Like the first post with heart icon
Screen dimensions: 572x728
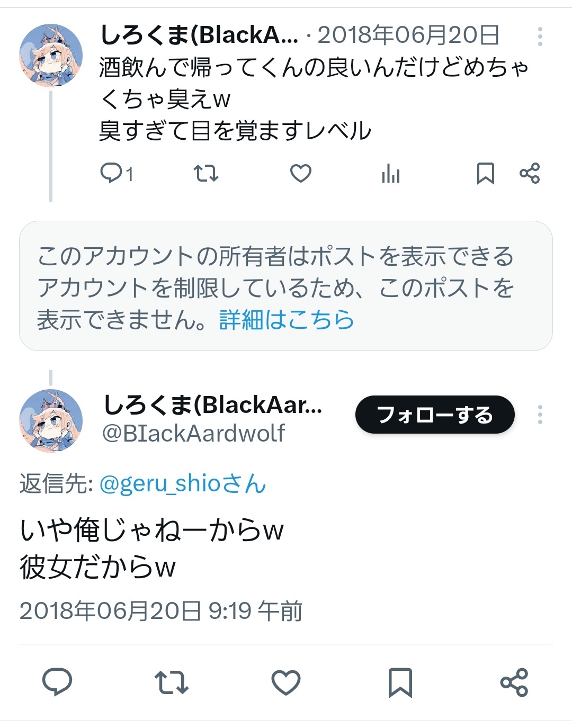pos(300,173)
